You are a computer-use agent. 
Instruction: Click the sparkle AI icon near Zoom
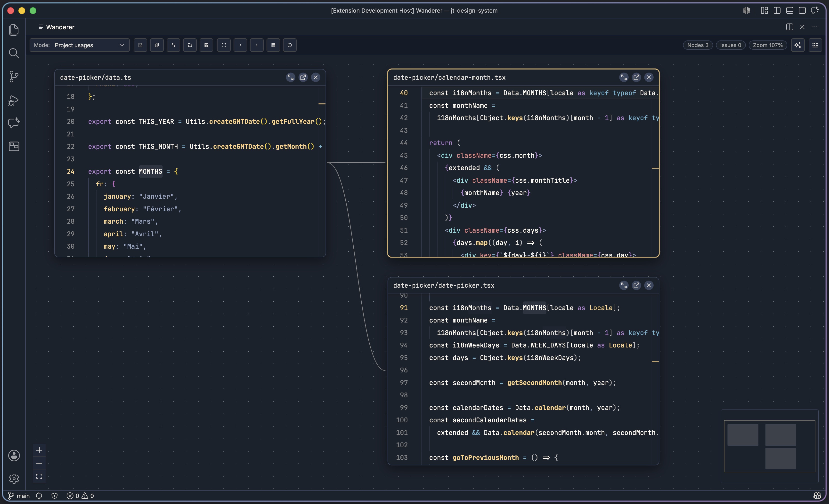(x=798, y=45)
